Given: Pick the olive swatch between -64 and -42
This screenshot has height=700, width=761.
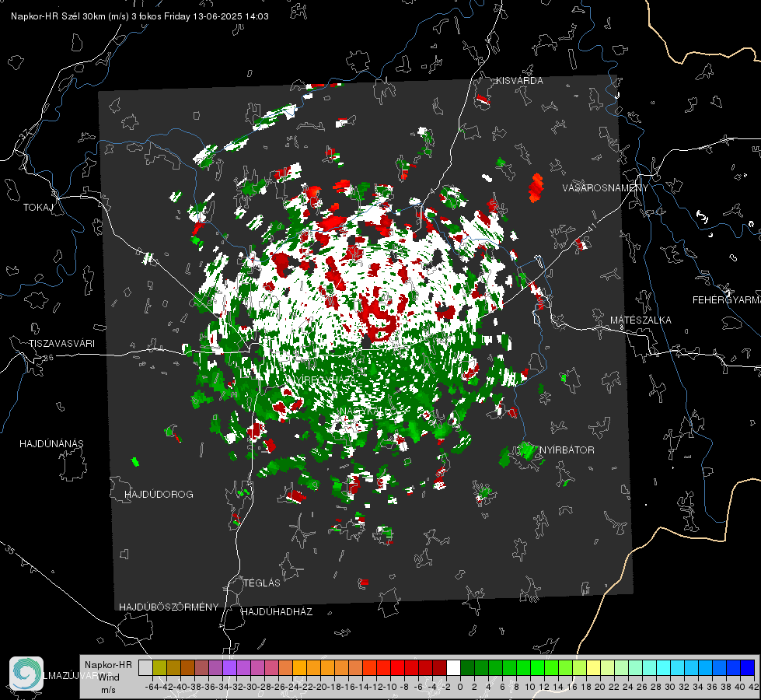Looking at the screenshot, I should [x=159, y=667].
